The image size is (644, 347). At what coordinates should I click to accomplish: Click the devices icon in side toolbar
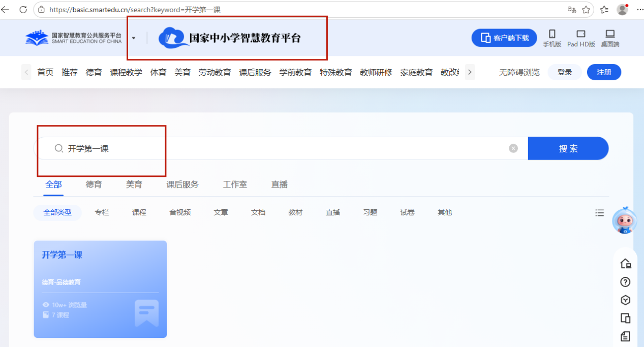click(626, 319)
